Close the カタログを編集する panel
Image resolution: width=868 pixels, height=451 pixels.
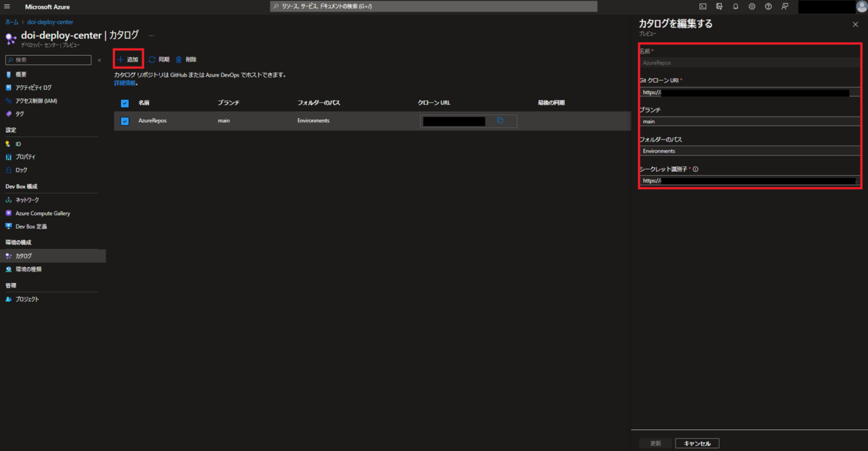point(856,24)
